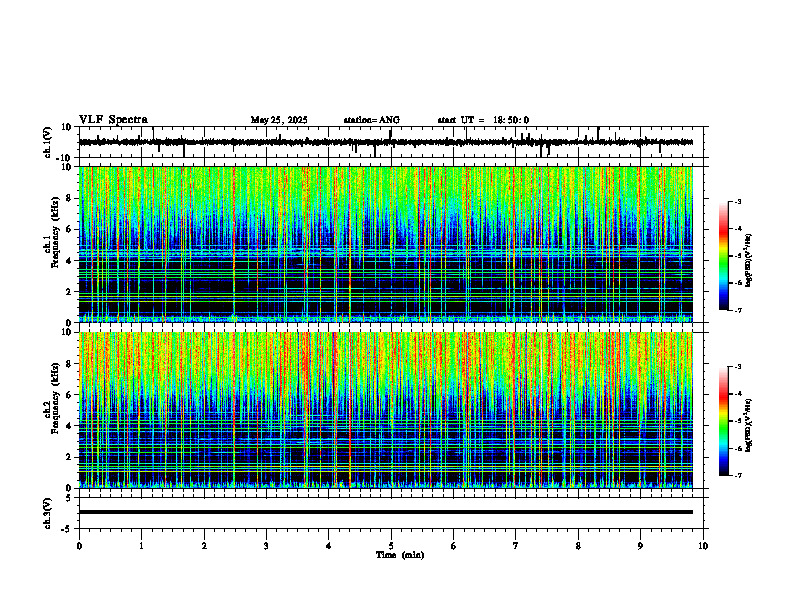The image size is (792, 612).
Task: Click the '2' kHz tick on ch.2 spectrogram
Action: pos(70,457)
